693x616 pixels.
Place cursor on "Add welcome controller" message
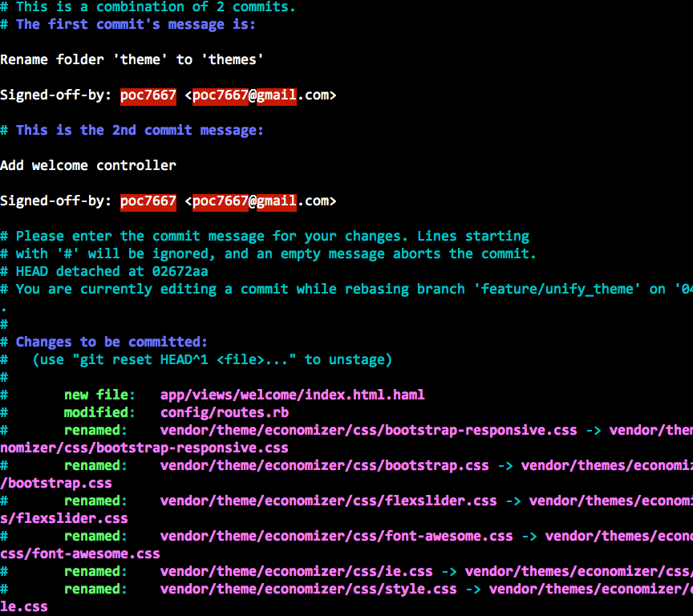click(x=88, y=166)
